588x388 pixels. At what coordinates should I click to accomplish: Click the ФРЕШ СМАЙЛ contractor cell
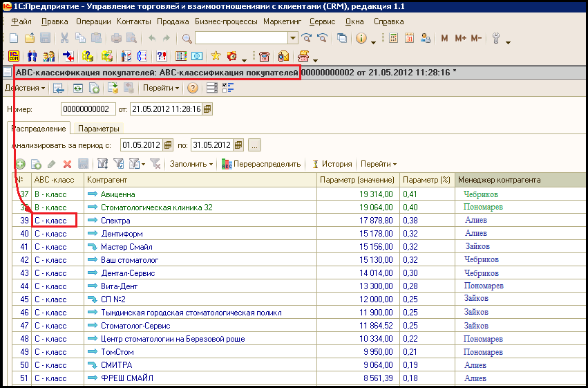pyautogui.click(x=200, y=378)
